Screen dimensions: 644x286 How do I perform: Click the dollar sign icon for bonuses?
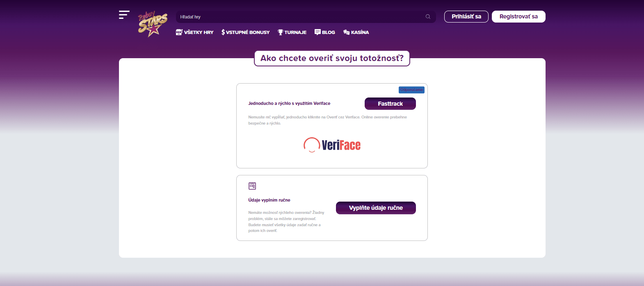pos(223,32)
